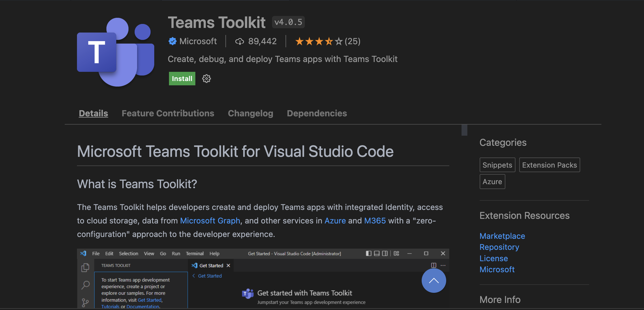Viewport: 644px width, 310px height.
Task: Click the Explorer files icon in the embedded screenshot
Action: [85, 268]
